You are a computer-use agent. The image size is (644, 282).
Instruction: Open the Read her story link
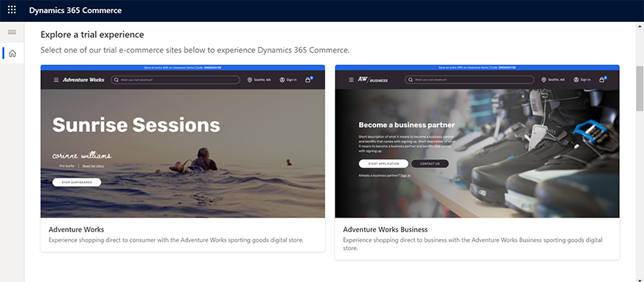(93, 166)
